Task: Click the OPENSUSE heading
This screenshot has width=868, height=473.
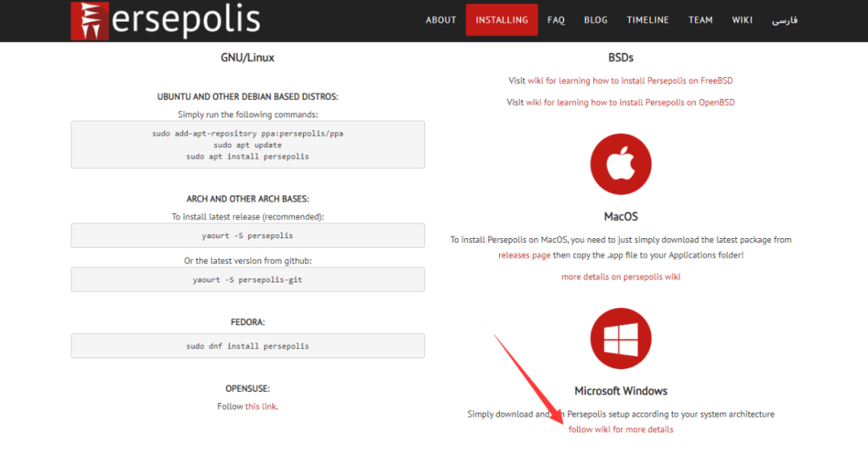Action: (248, 389)
